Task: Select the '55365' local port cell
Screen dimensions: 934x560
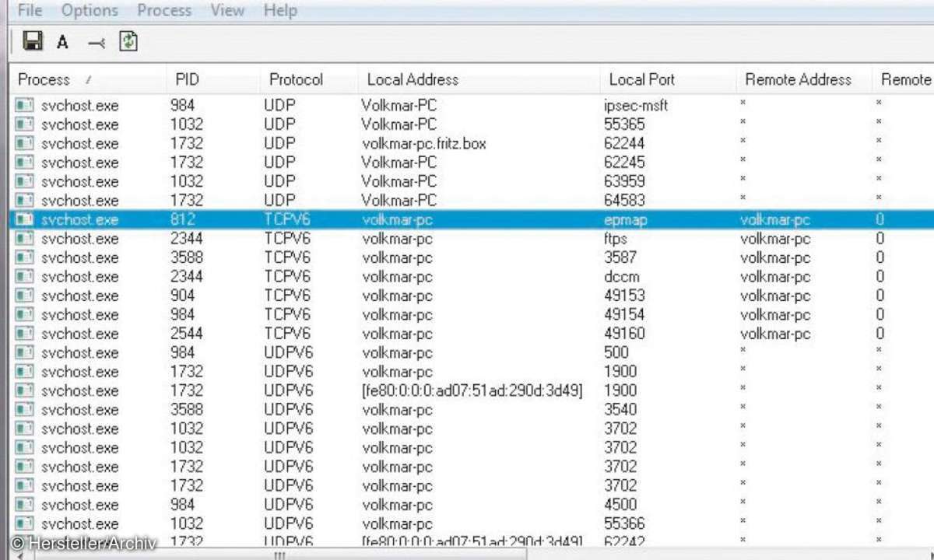Action: [624, 124]
